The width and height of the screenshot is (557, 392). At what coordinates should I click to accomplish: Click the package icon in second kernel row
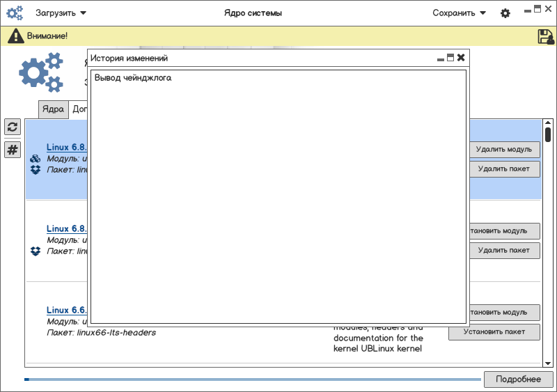36,251
